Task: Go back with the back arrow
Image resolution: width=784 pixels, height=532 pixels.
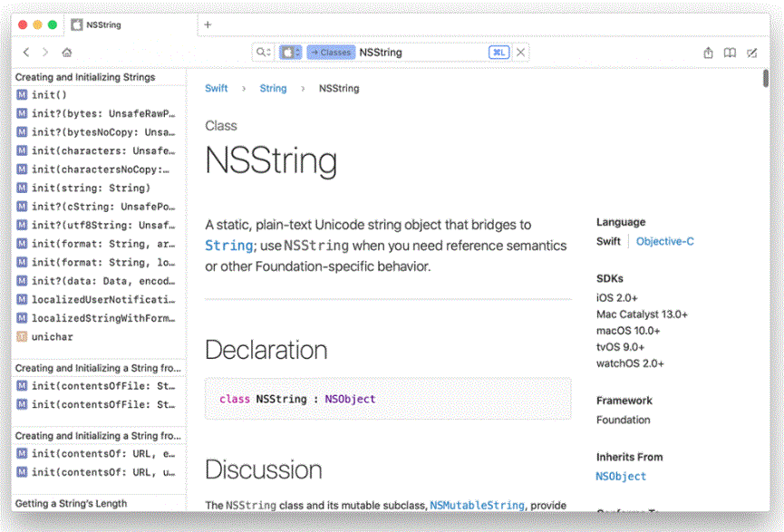Action: pos(26,52)
